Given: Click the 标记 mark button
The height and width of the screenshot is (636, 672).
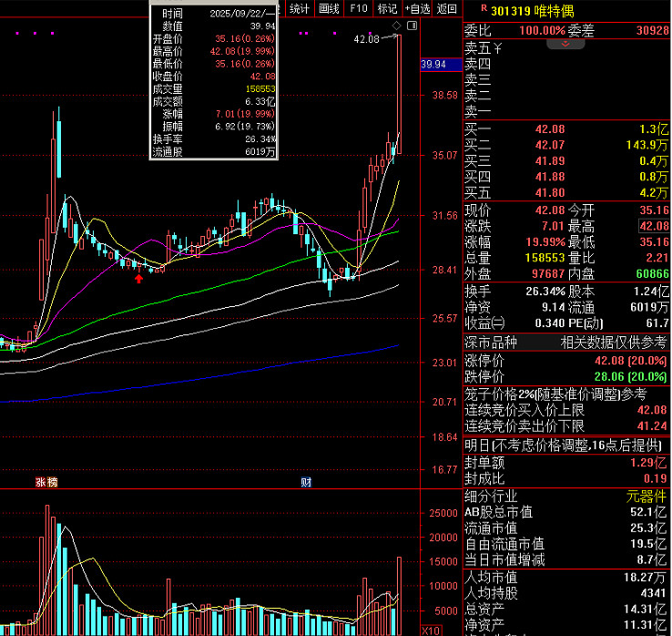Looking at the screenshot, I should (387, 9).
